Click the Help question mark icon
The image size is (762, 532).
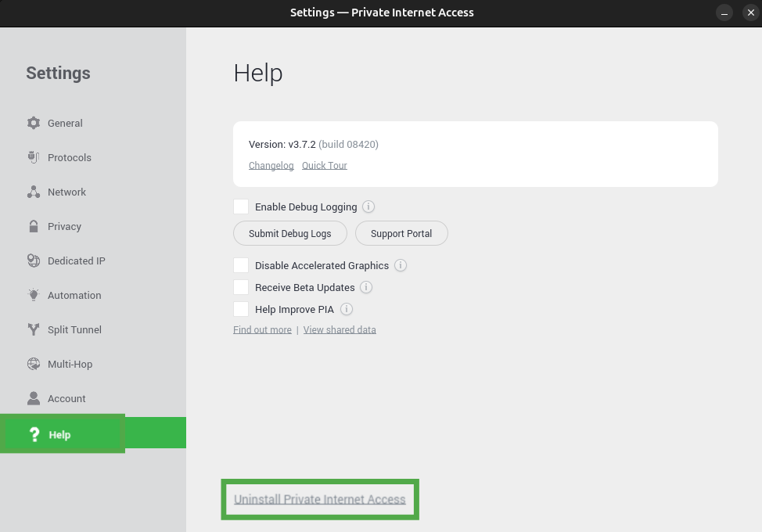[34, 434]
